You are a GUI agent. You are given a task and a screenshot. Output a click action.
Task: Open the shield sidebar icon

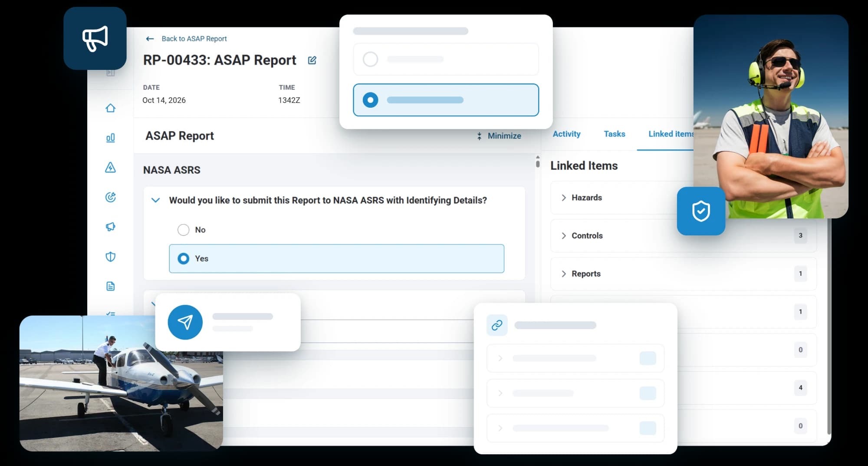coord(111,257)
